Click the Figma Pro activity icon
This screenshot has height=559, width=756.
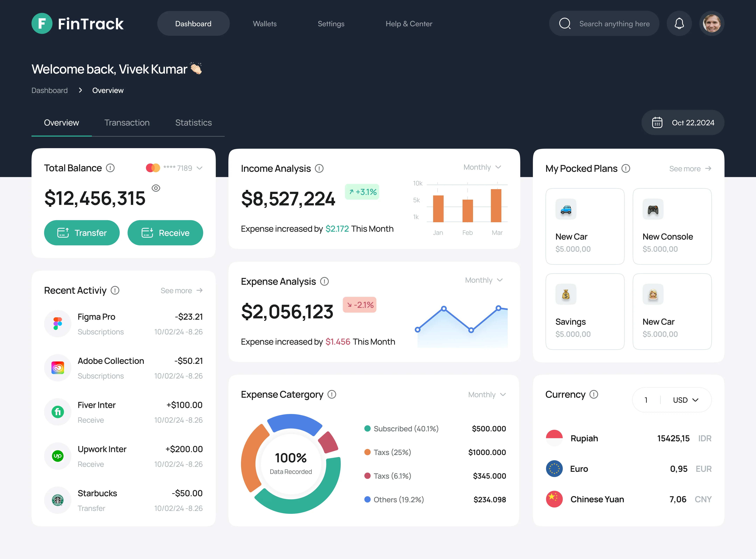click(x=57, y=323)
